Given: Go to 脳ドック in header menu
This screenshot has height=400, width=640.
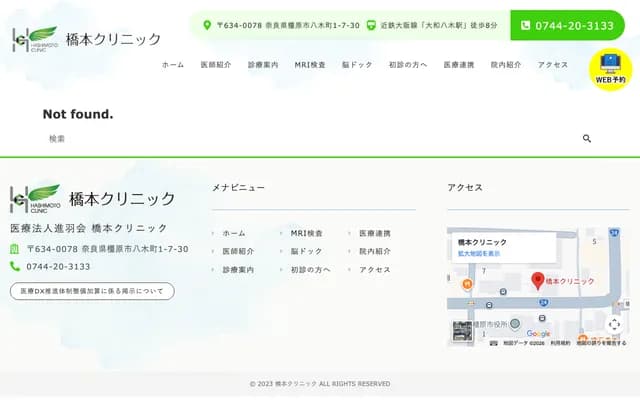Looking at the screenshot, I should [x=357, y=64].
